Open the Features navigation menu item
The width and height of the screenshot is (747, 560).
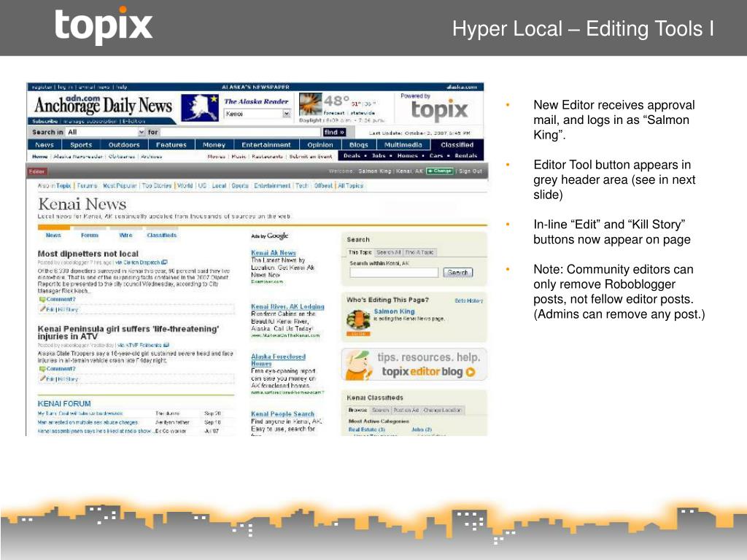tap(171, 145)
